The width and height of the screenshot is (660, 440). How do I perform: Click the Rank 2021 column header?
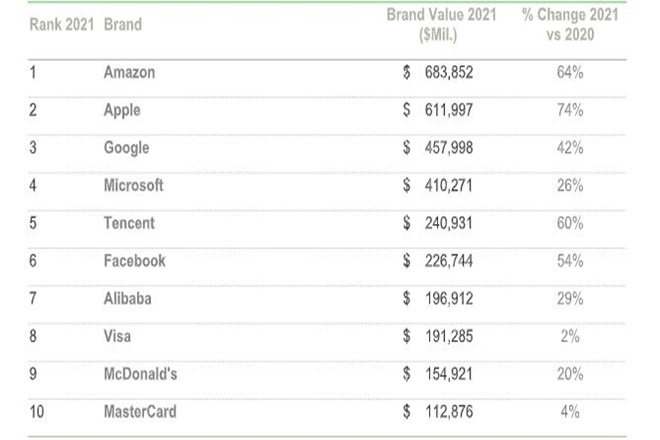click(61, 25)
